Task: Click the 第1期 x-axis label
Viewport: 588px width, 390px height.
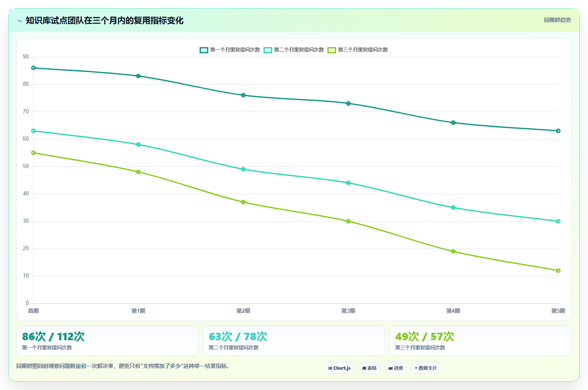Action: (138, 311)
